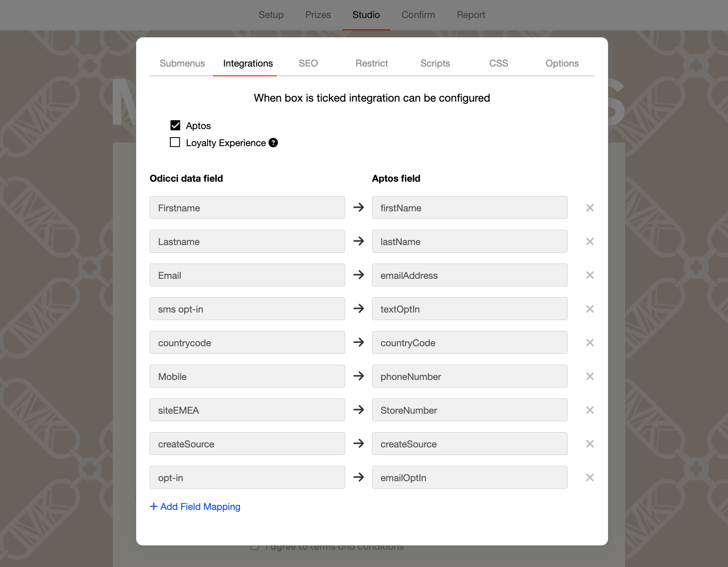This screenshot has height=567, width=728.
Task: Click the Lastname Odicci data field
Action: pos(247,241)
